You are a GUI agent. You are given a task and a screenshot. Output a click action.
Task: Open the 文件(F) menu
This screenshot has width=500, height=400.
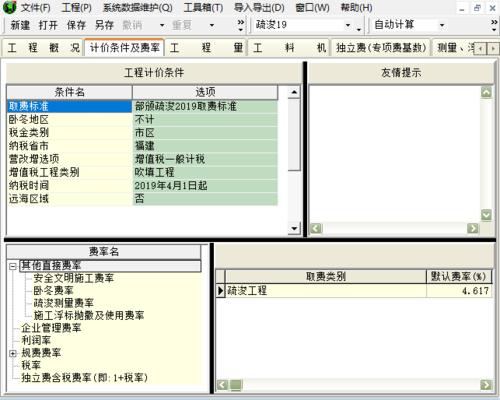click(36, 8)
